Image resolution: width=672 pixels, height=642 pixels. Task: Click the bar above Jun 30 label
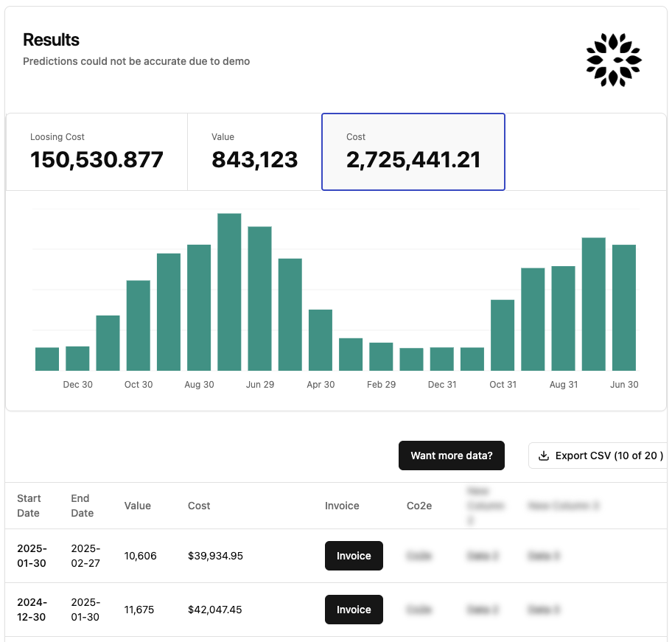click(624, 307)
